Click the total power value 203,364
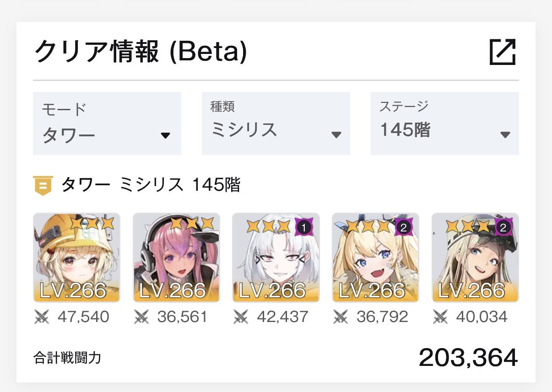 468,358
